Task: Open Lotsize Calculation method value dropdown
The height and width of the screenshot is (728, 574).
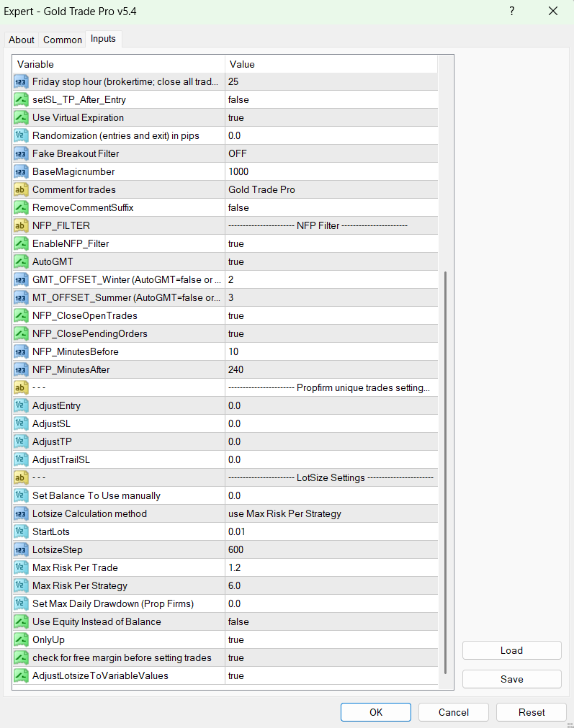Action: [331, 513]
